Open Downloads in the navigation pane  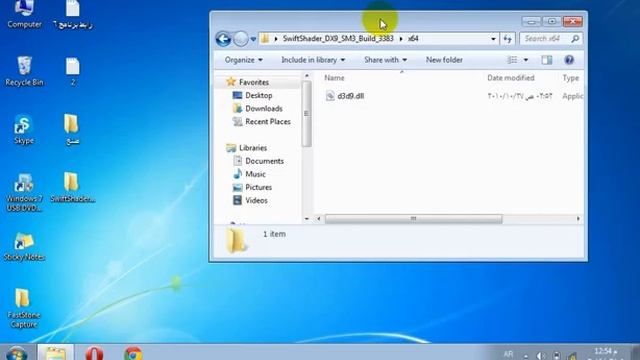coord(264,108)
